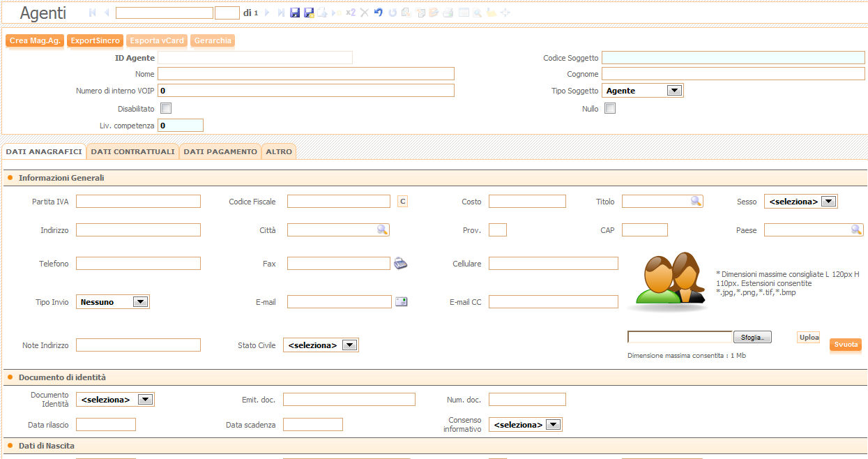Viewport: 868px width, 459px height.
Task: Expand the Sesso dropdown
Action: click(x=828, y=201)
